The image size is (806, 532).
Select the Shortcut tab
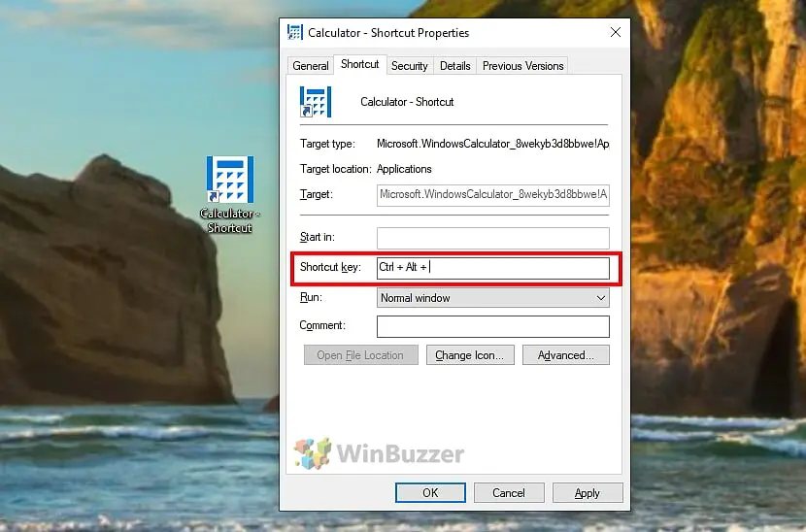pyautogui.click(x=360, y=64)
